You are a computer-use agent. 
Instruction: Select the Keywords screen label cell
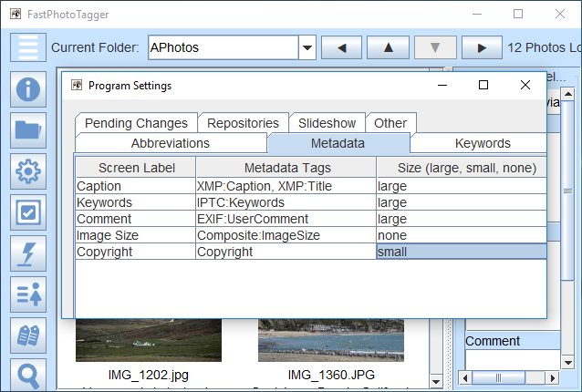pyautogui.click(x=136, y=202)
